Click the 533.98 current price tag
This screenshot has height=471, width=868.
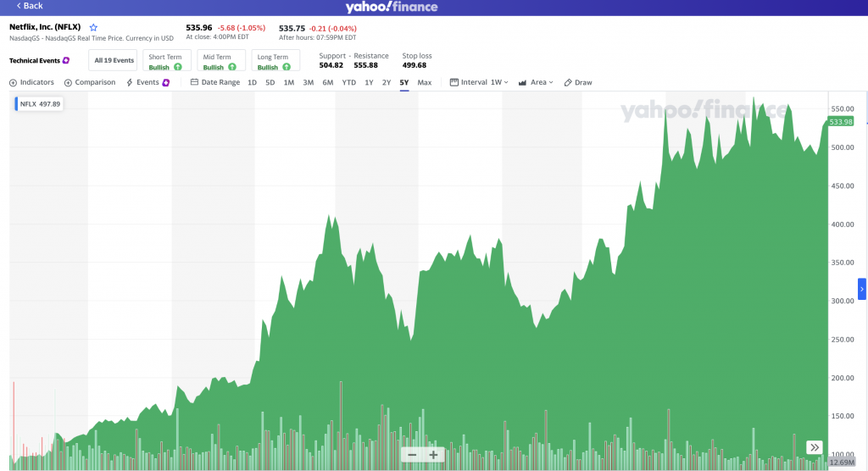tap(840, 122)
